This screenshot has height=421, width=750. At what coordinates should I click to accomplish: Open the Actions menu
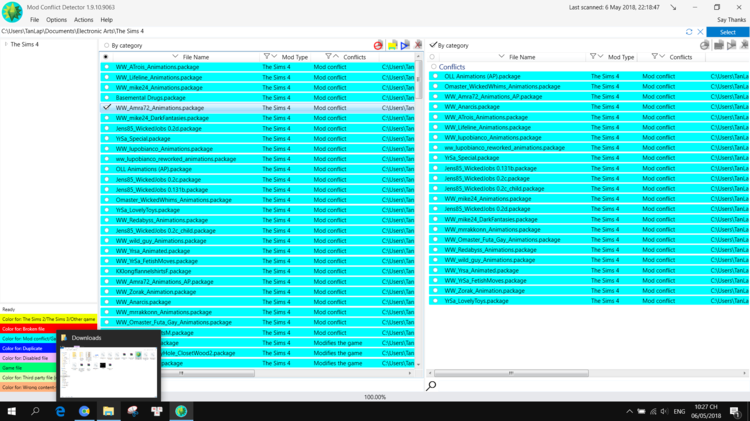(x=84, y=20)
